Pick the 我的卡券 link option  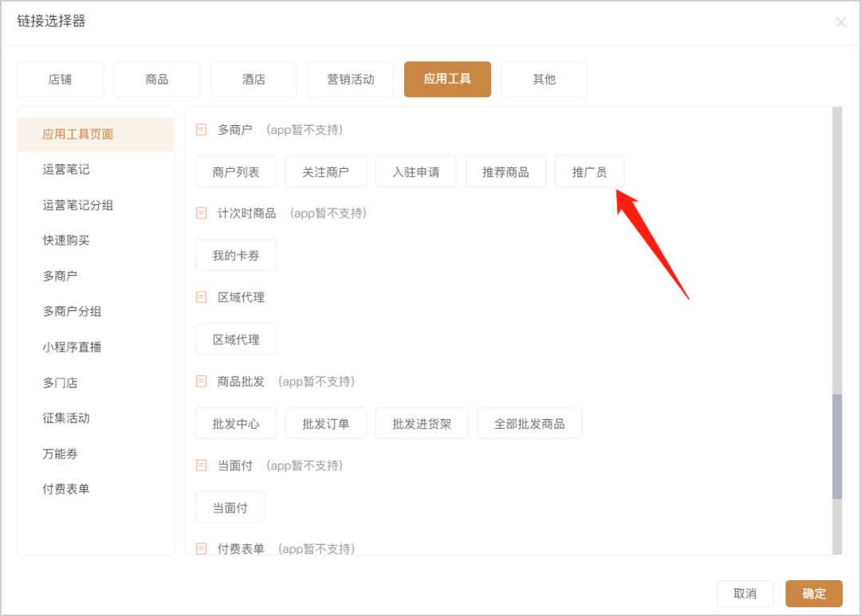[235, 255]
